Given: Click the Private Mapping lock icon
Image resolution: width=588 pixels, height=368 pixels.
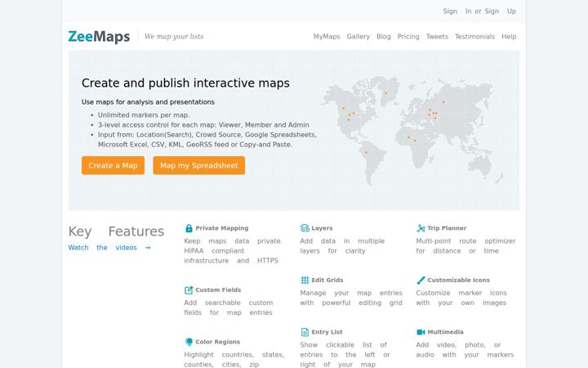Looking at the screenshot, I should click(x=189, y=228).
